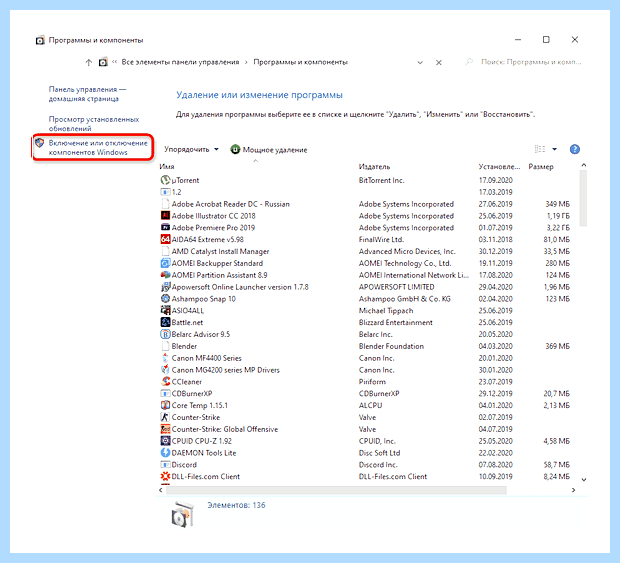Click the CCleaner icon
Screen dimensions: 620x563
(x=165, y=382)
